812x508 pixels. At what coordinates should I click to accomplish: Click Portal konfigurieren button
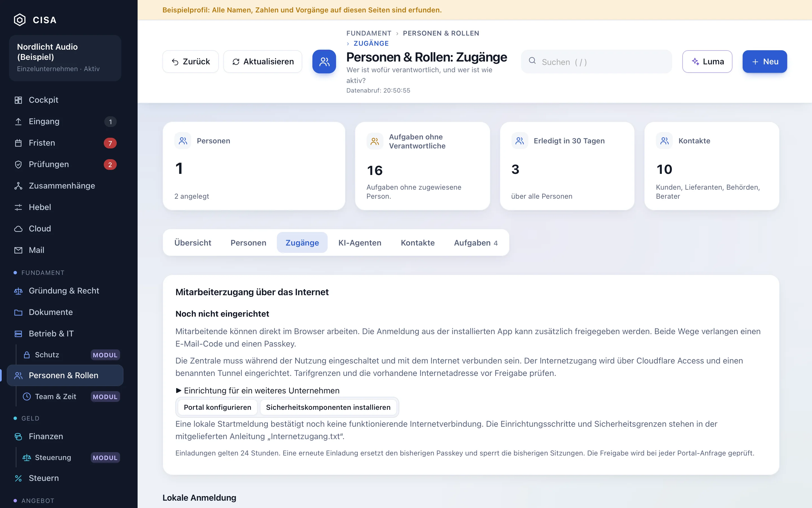point(217,407)
